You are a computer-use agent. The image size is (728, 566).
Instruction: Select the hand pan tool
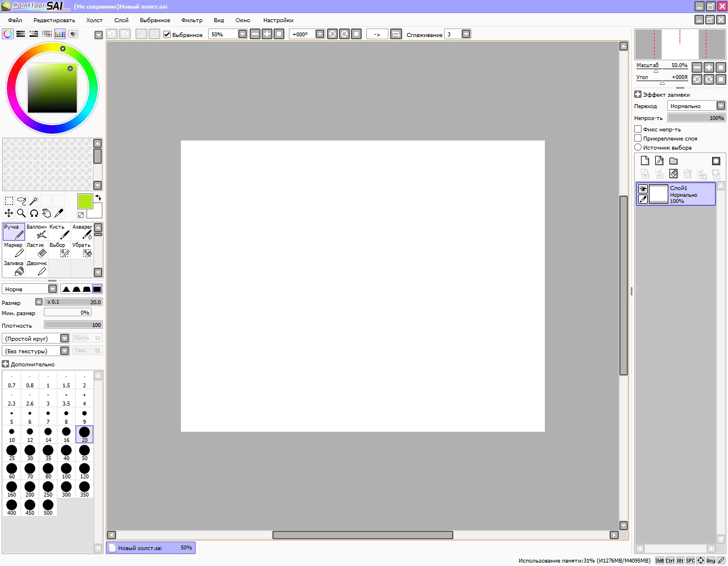tap(47, 213)
